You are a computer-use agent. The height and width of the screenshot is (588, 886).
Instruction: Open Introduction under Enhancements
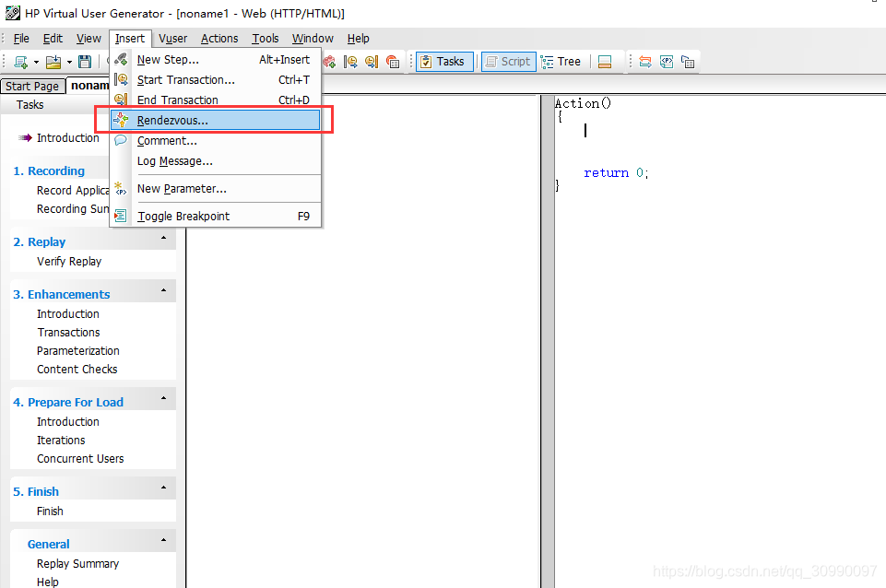click(68, 314)
